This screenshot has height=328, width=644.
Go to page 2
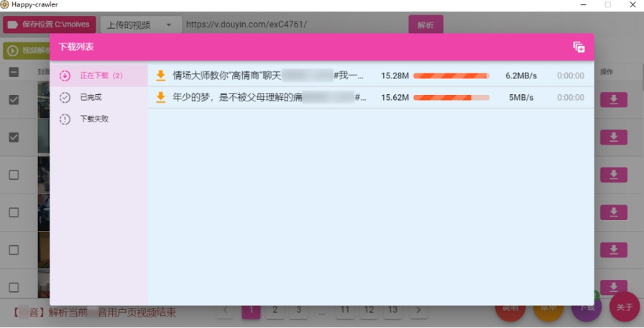(x=275, y=310)
